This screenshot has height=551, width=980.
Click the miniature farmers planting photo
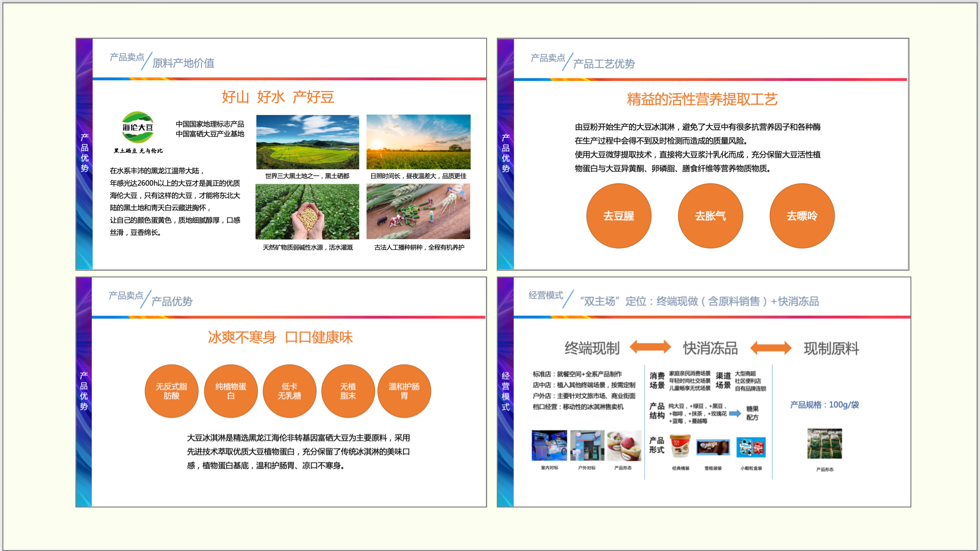pyautogui.click(x=418, y=212)
